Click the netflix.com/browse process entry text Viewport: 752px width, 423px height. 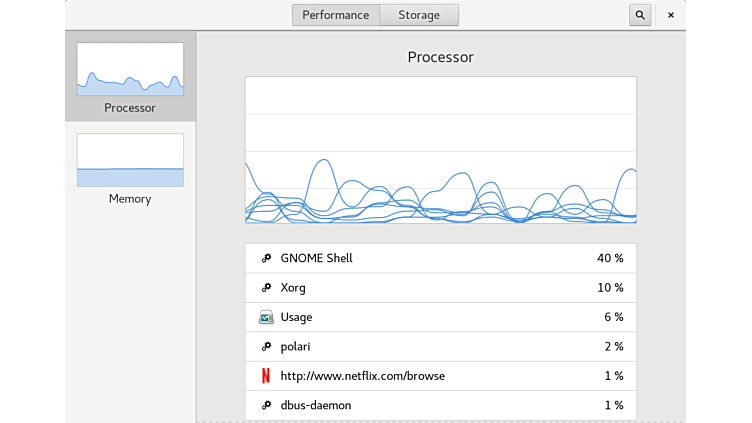(362, 376)
